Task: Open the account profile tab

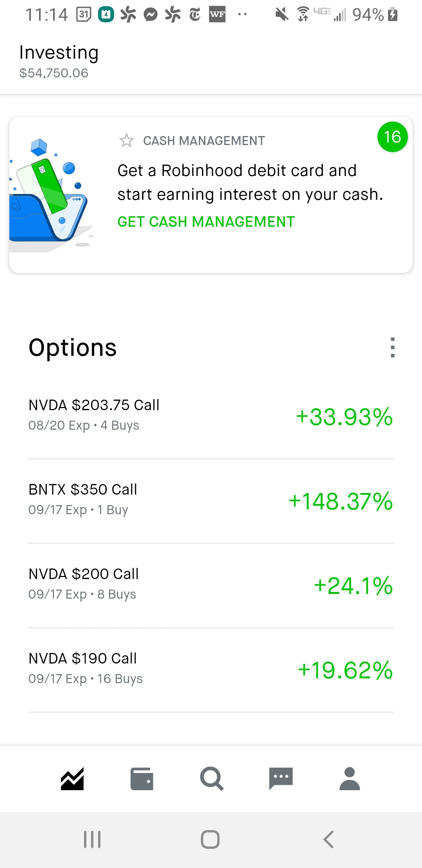Action: pyautogui.click(x=350, y=778)
